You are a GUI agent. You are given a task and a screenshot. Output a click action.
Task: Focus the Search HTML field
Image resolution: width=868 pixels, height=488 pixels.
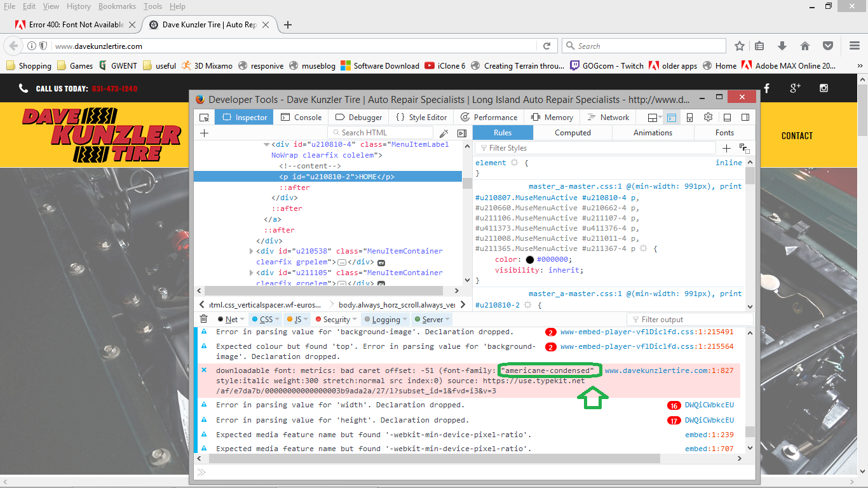coord(380,133)
